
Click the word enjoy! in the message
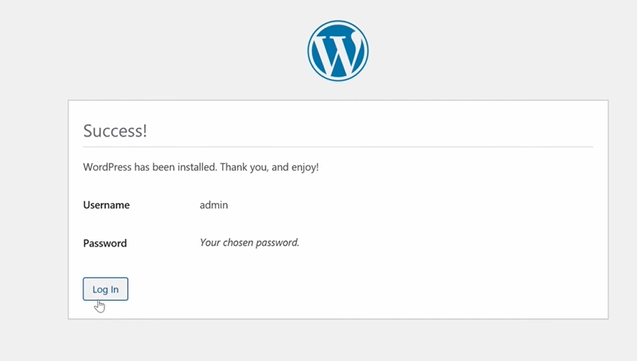pyautogui.click(x=305, y=167)
